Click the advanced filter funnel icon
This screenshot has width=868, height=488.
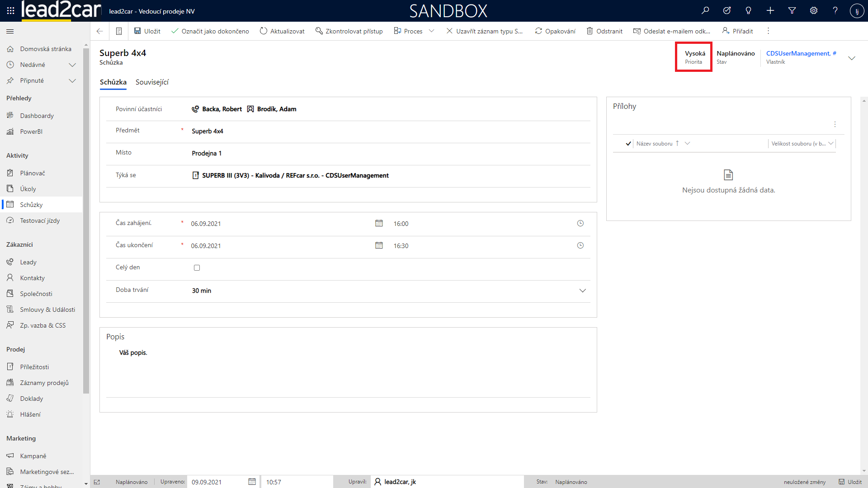(x=792, y=10)
